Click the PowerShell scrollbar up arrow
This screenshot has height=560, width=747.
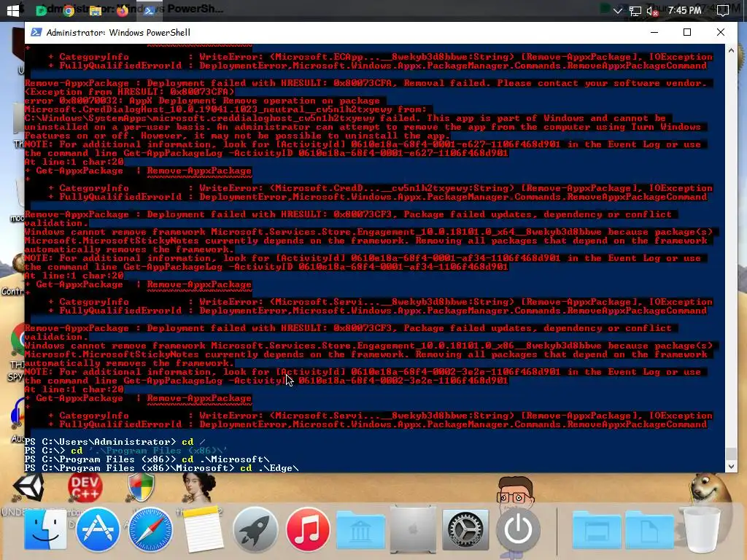[x=731, y=50]
